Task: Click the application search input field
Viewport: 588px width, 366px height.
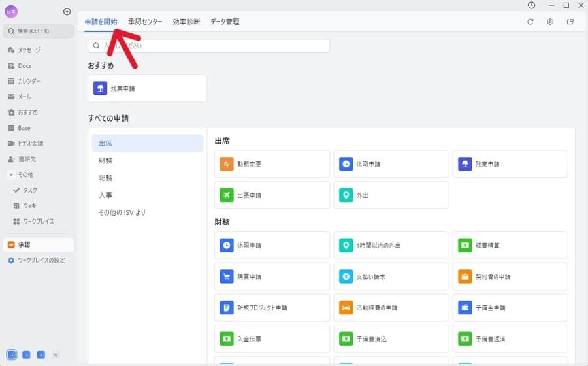Action: pyautogui.click(x=209, y=46)
